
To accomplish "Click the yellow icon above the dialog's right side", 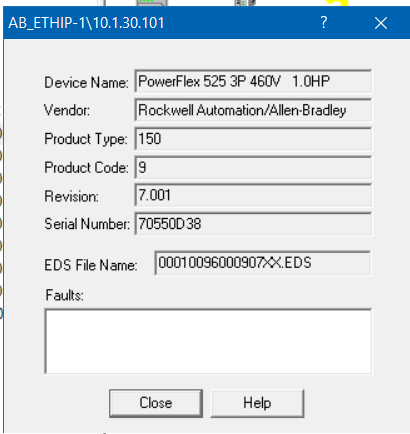I will coord(337,3).
